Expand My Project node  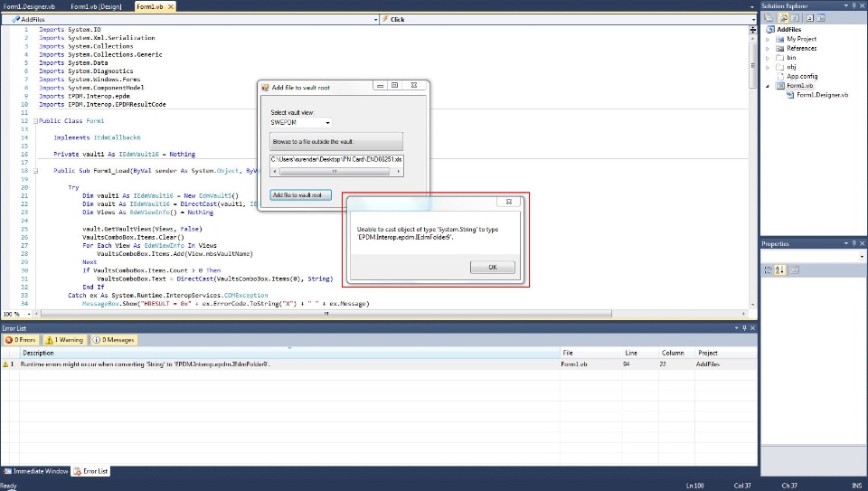click(768, 39)
